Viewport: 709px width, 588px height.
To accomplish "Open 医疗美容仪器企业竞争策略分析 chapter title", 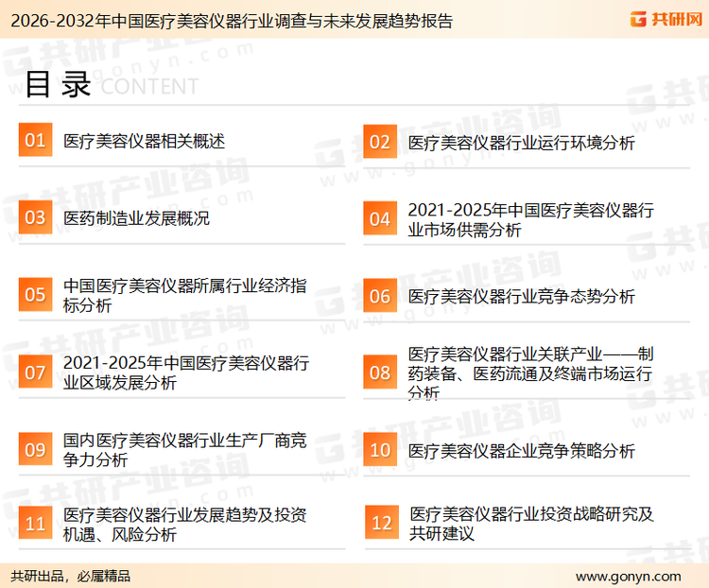I will point(521,450).
